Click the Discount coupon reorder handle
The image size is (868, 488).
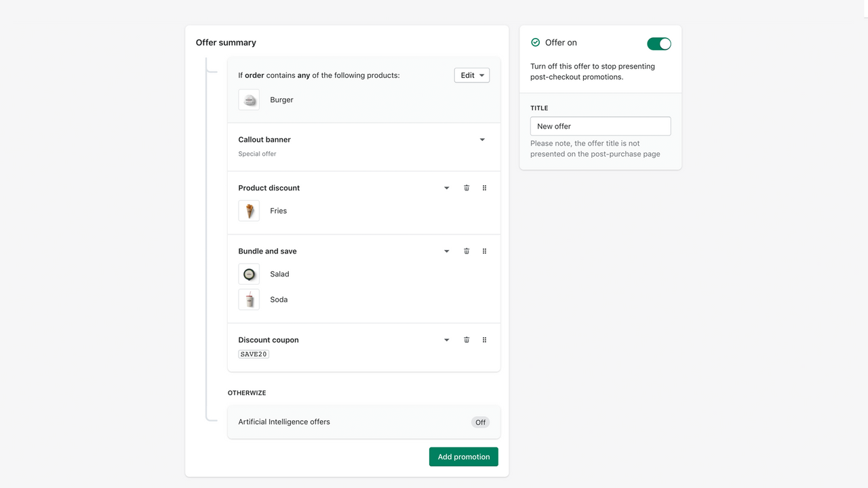tap(484, 340)
